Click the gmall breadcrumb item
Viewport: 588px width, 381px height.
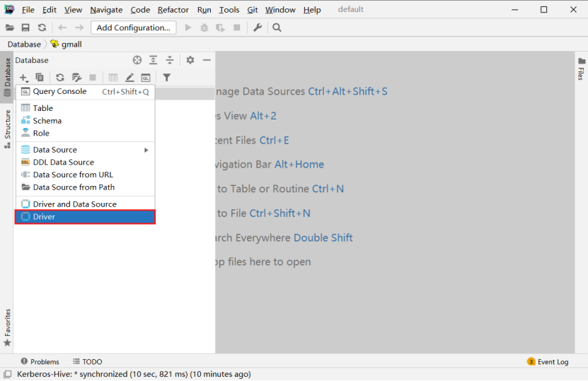click(67, 45)
